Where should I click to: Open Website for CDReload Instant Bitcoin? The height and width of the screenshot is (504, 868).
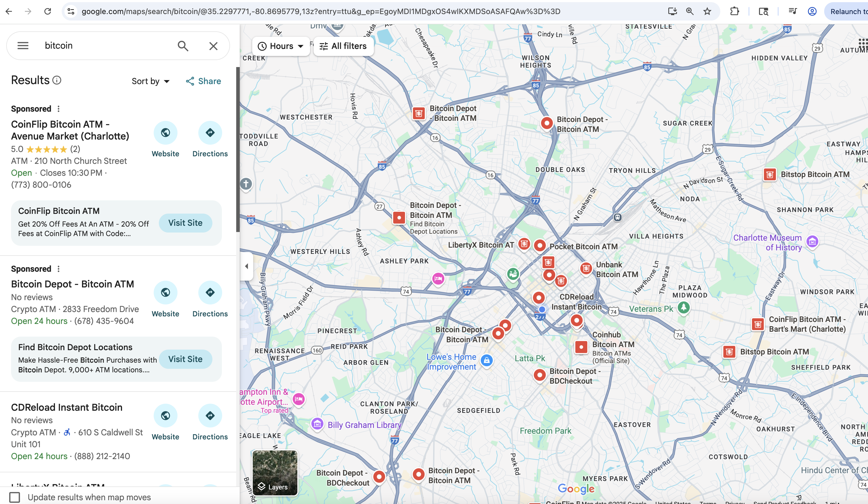click(165, 422)
